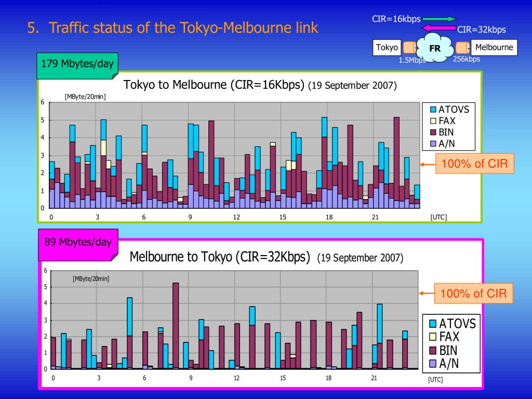Select the Melbourne box in the link diagram

494,47
